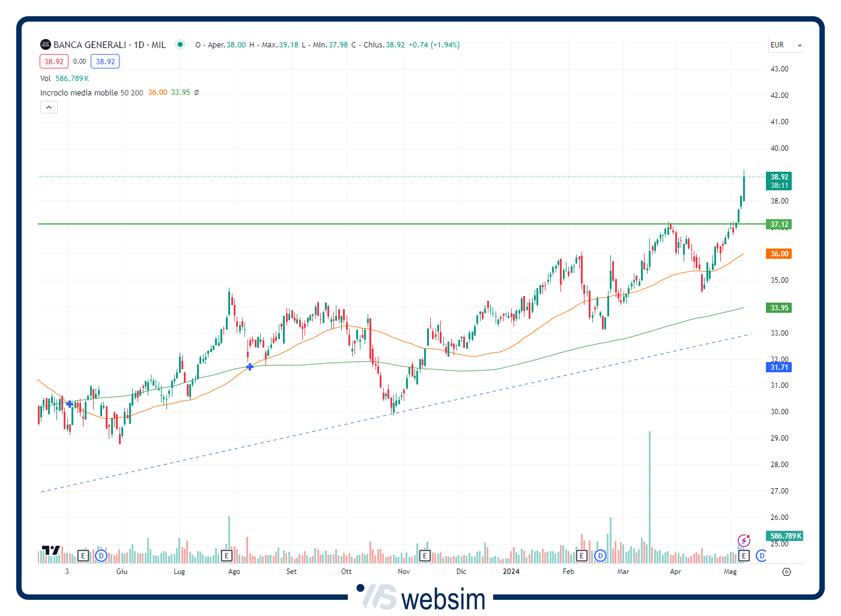Open the TradingView logo at bottom left
The width and height of the screenshot is (841, 616).
coord(51,551)
